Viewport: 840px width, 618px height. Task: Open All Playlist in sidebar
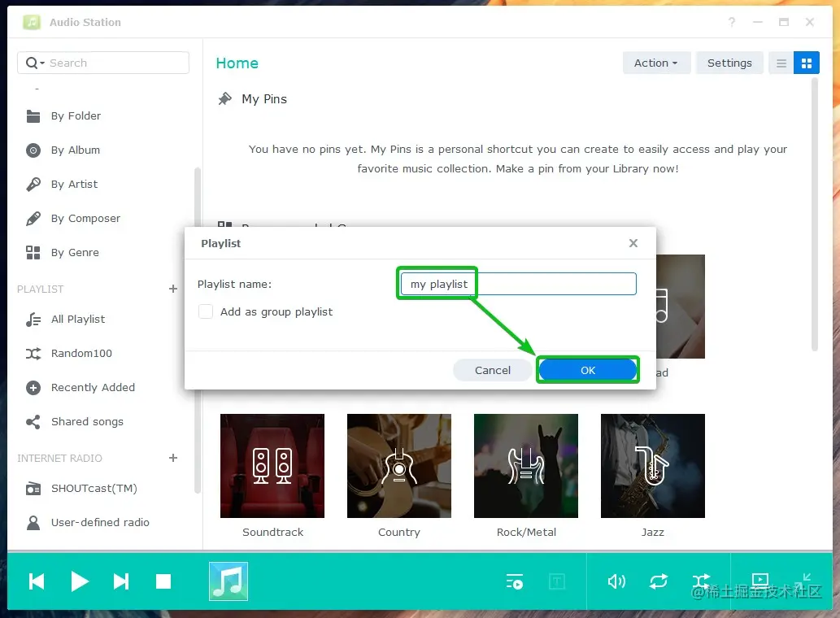pos(78,320)
